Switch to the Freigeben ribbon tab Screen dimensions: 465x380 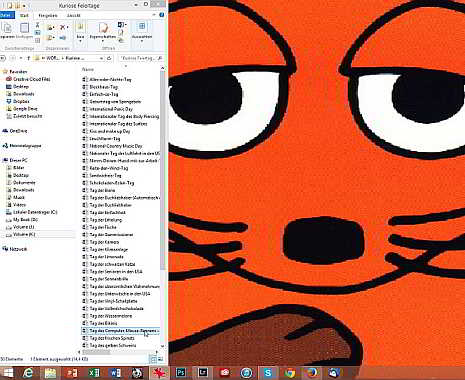coord(48,15)
